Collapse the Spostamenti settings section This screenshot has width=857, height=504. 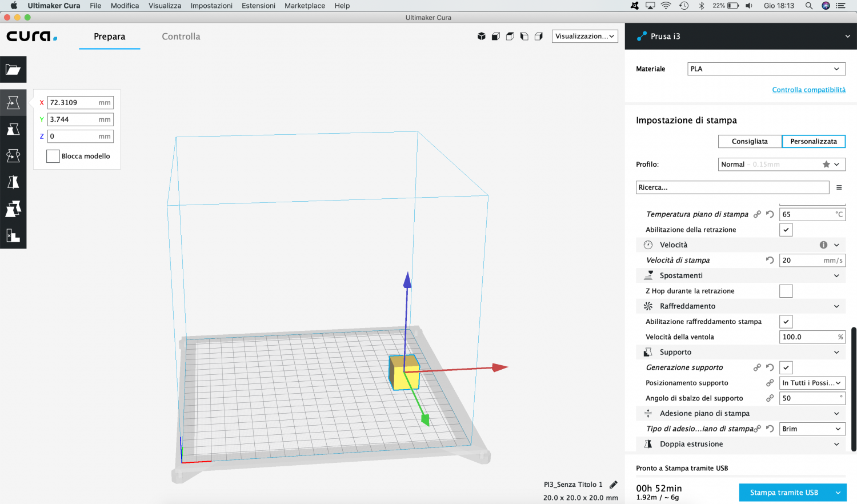740,275
